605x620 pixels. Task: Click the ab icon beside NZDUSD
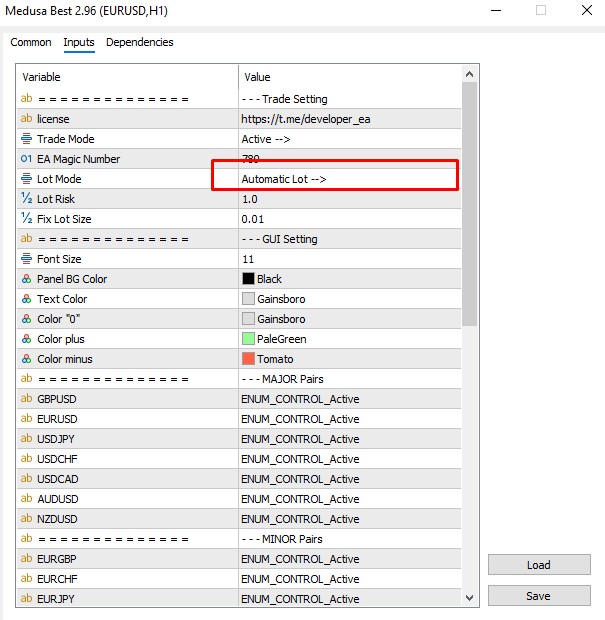point(26,518)
